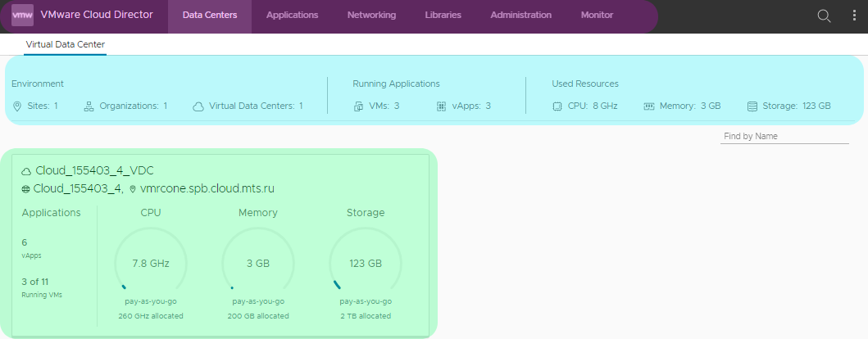This screenshot has width=868, height=339.
Task: Switch to the Applications menu
Action: coord(293,16)
